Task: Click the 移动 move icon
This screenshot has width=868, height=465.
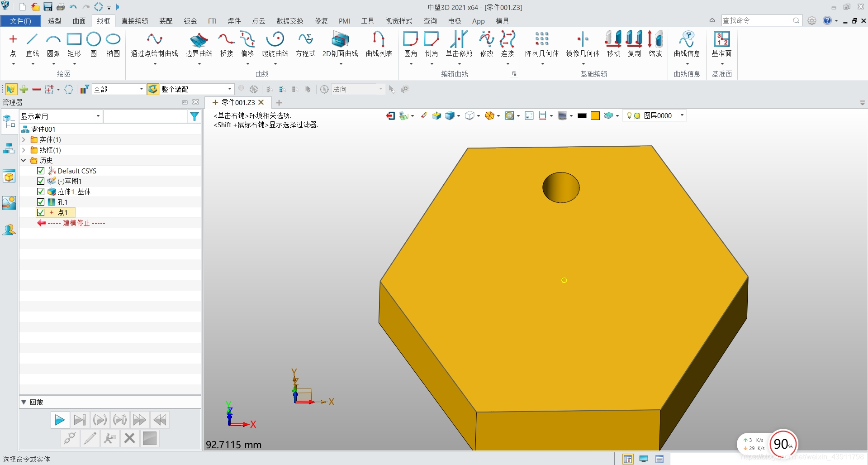Action: pos(614,39)
